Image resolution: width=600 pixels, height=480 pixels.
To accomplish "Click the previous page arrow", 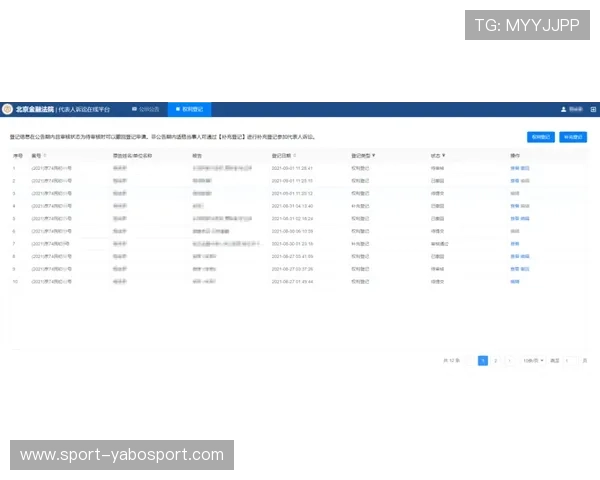I will point(470,359).
